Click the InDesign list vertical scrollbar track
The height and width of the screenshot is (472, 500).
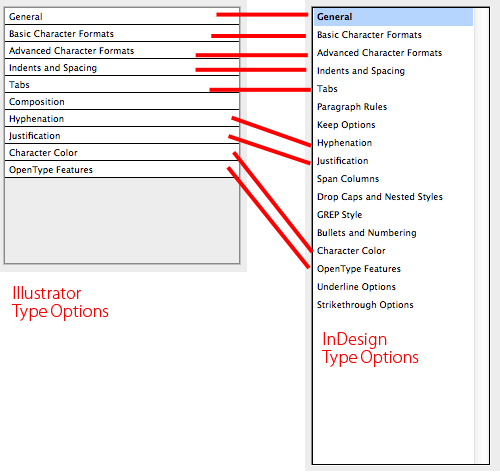[481, 236]
